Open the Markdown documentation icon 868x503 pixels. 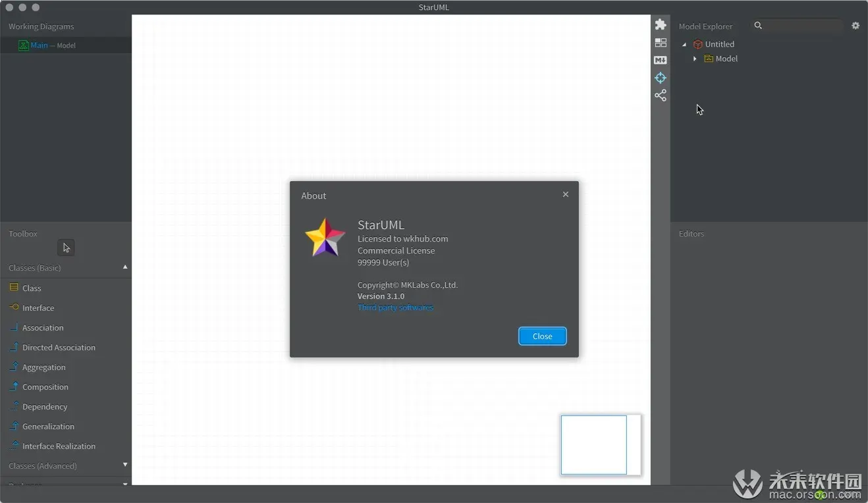[661, 60]
